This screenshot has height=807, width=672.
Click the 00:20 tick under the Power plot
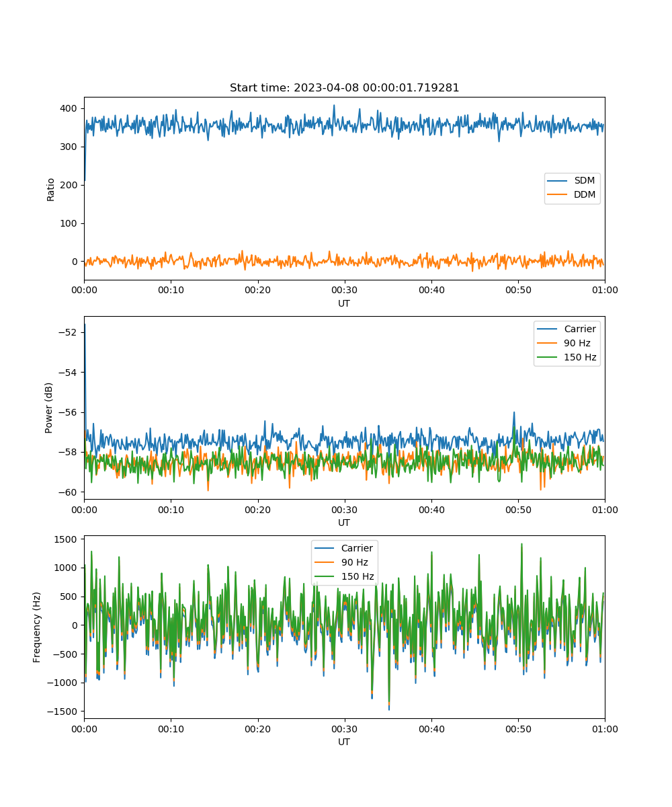[x=257, y=509]
